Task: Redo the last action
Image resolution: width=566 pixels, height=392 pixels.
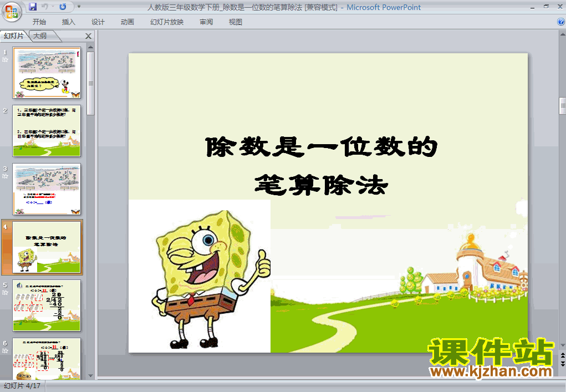Action: tap(63, 7)
